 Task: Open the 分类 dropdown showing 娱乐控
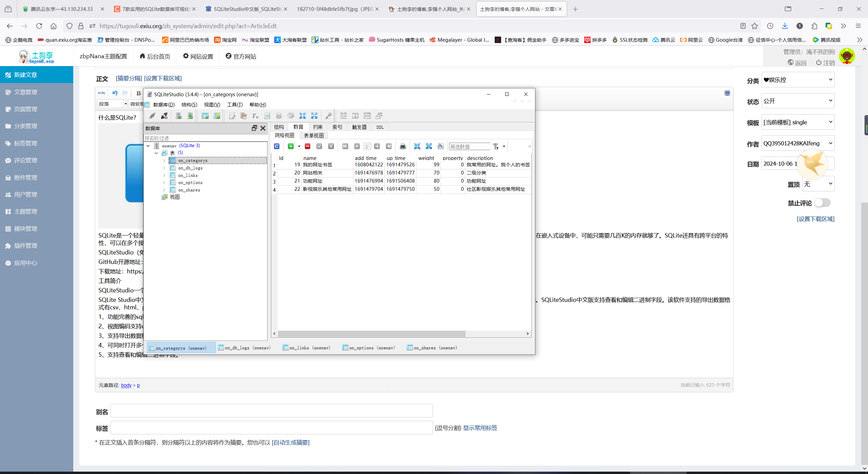click(x=798, y=80)
